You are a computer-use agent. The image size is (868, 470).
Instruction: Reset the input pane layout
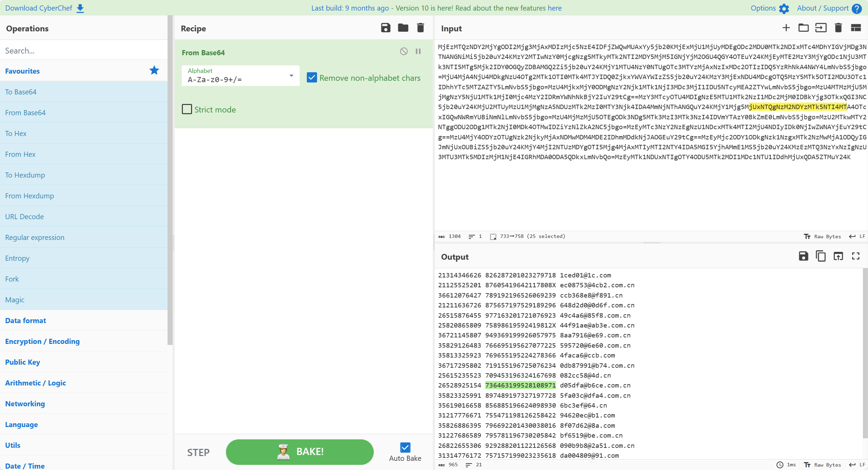point(855,28)
